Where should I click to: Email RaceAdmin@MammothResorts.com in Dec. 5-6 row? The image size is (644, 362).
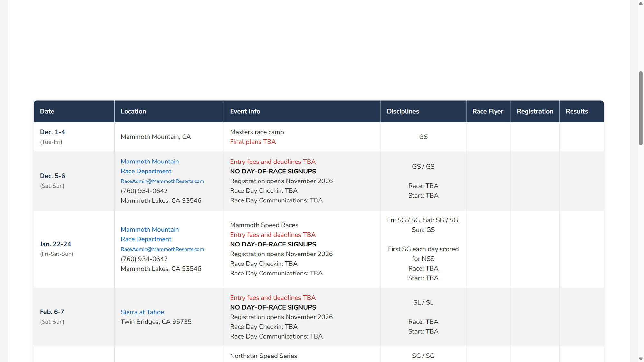tap(162, 181)
